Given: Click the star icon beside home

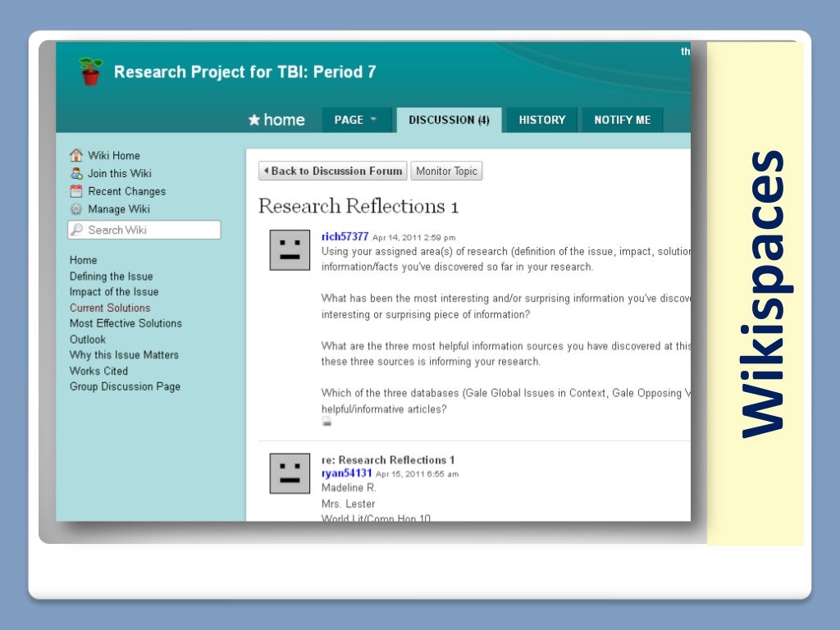Looking at the screenshot, I should point(254,120).
